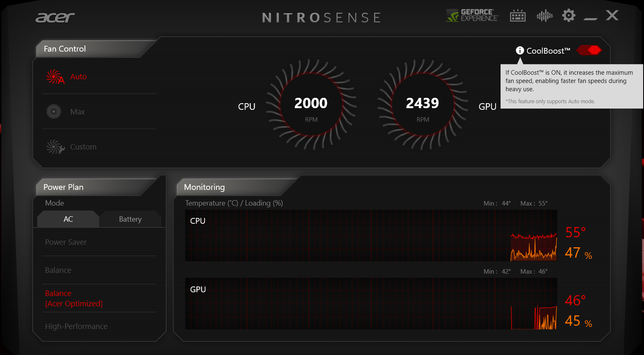
Task: Click the GPU loading value 45 %
Action: (x=578, y=321)
